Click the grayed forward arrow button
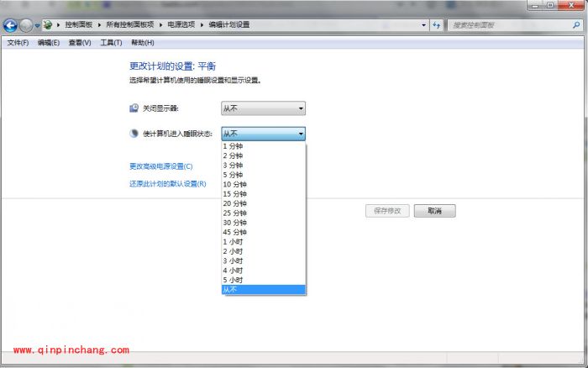The image size is (588, 368). [26, 25]
